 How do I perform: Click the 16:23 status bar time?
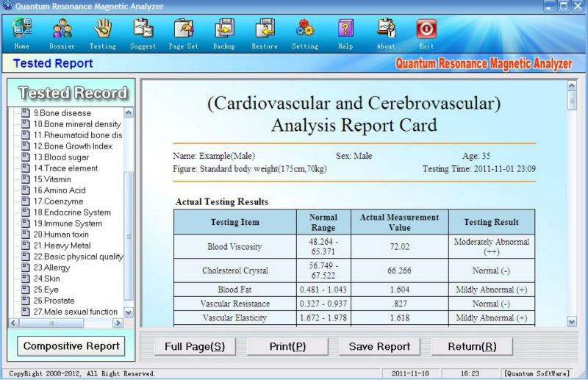(x=470, y=373)
